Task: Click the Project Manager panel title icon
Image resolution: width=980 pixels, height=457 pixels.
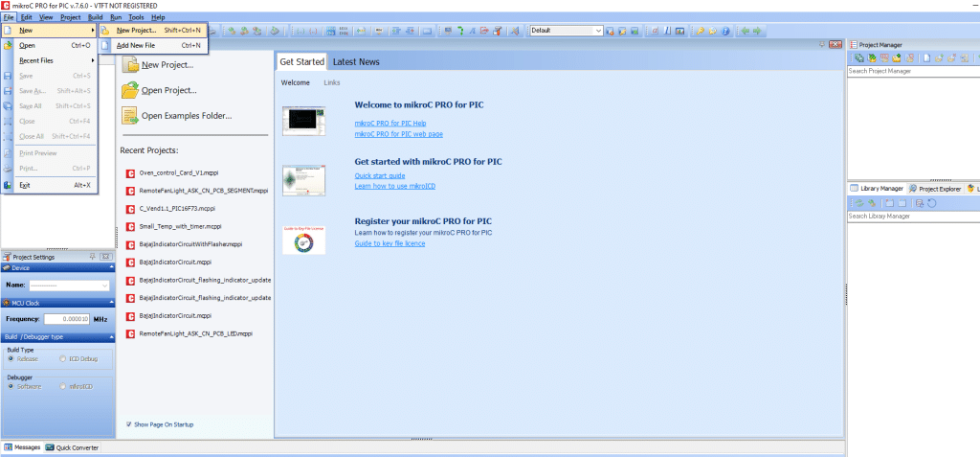Action: click(853, 45)
